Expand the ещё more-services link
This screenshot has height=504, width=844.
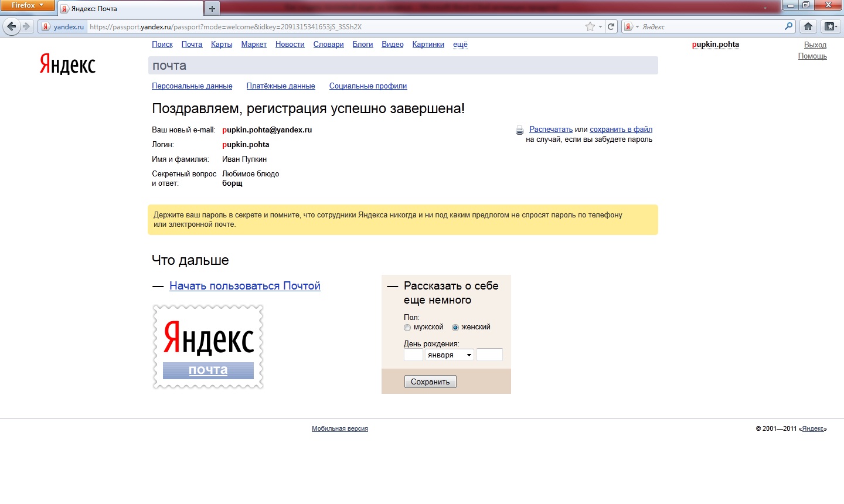tap(460, 45)
